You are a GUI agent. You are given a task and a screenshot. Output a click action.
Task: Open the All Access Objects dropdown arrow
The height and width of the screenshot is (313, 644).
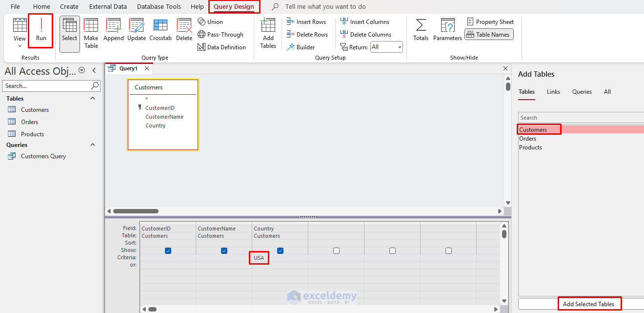pos(81,70)
